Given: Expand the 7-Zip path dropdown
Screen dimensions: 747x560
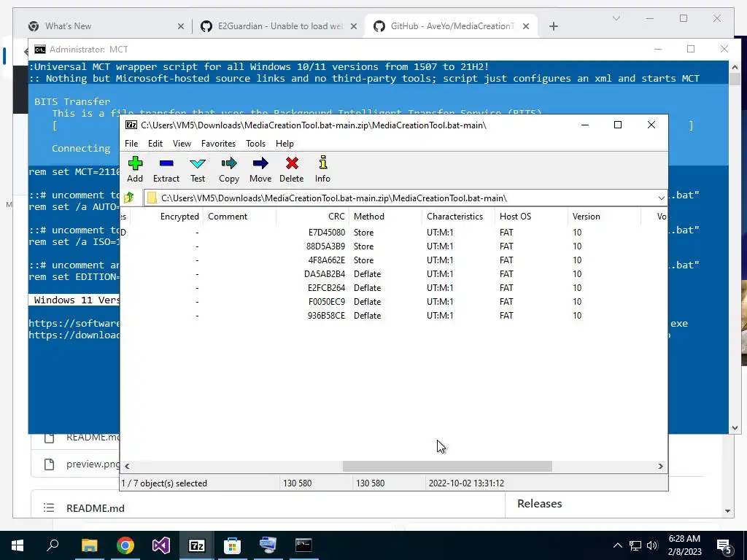Looking at the screenshot, I should click(661, 198).
